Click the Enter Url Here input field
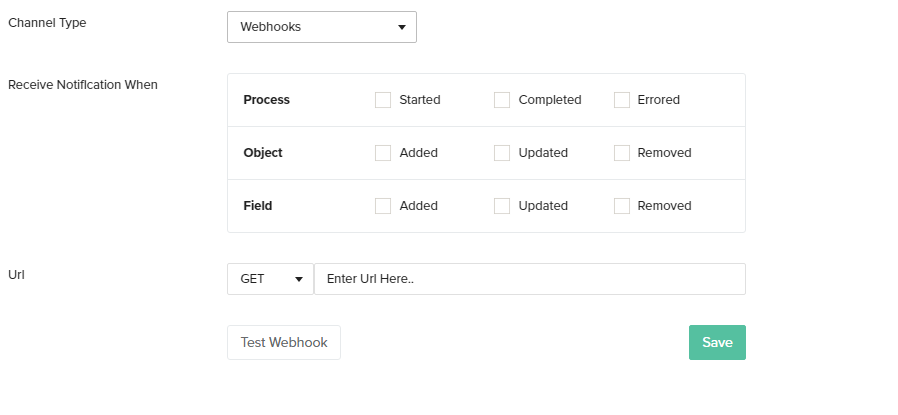Screen dimensions: 898x415 pyautogui.click(x=530, y=279)
